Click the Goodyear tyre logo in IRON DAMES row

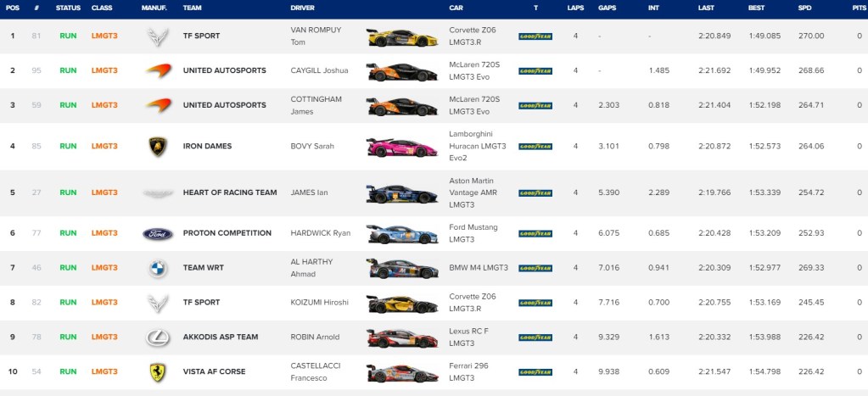tap(535, 147)
